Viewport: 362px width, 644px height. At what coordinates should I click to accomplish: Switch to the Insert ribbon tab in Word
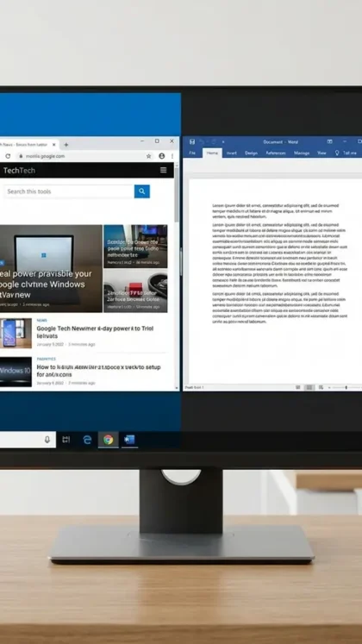[x=232, y=153]
